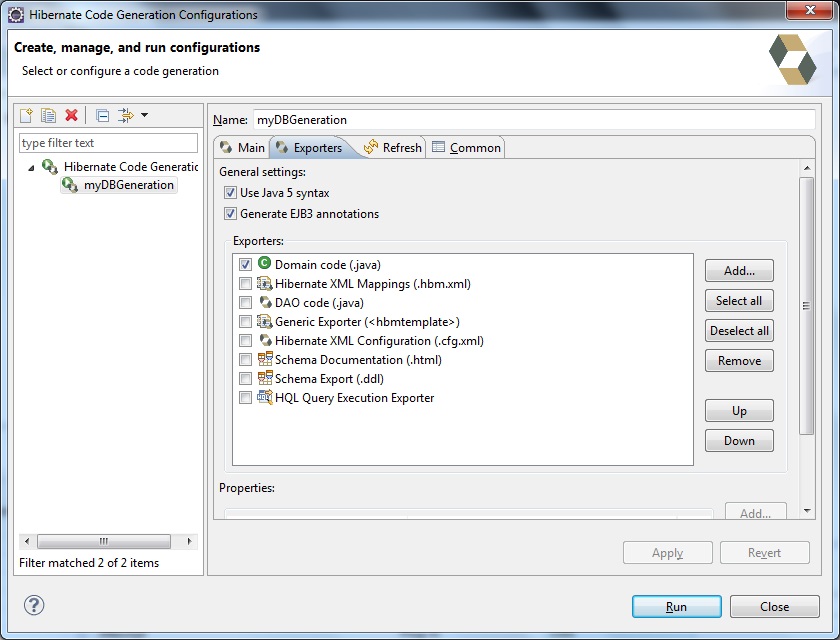Click the Revert button
This screenshot has height=640, width=840.
click(764, 553)
